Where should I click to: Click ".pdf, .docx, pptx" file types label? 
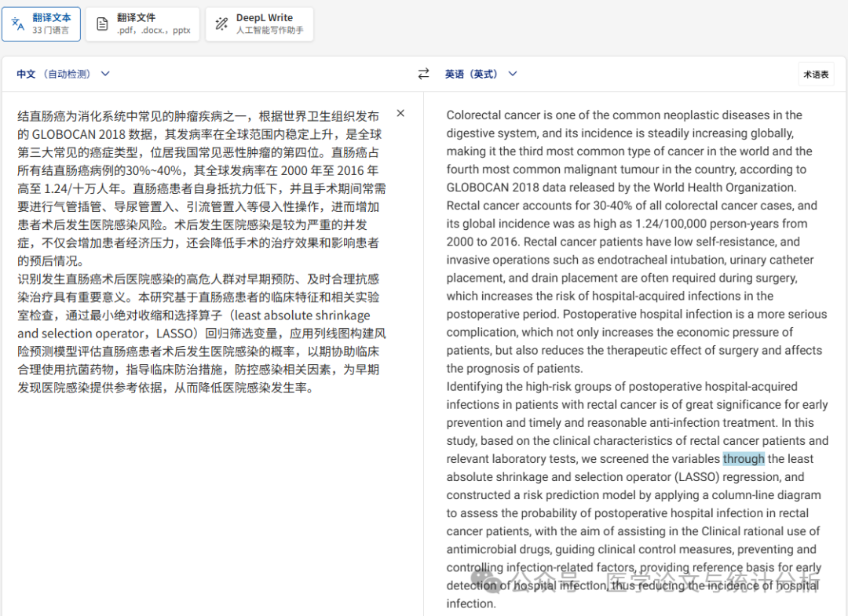(x=154, y=31)
